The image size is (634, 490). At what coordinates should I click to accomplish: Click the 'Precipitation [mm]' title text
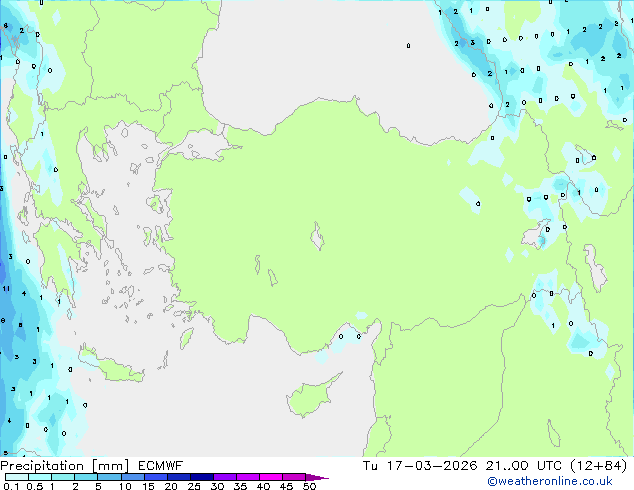pyautogui.click(x=64, y=466)
